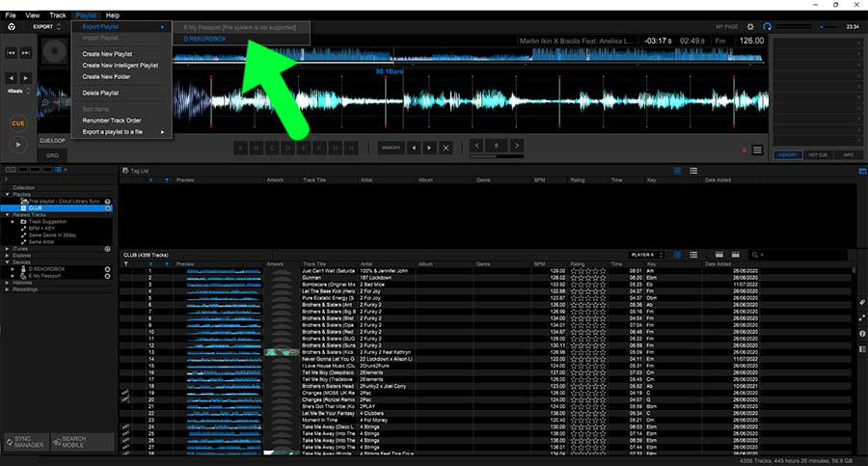Screen dimensions: 868x466
Task: Open settings gear icon
Action: tap(750, 27)
